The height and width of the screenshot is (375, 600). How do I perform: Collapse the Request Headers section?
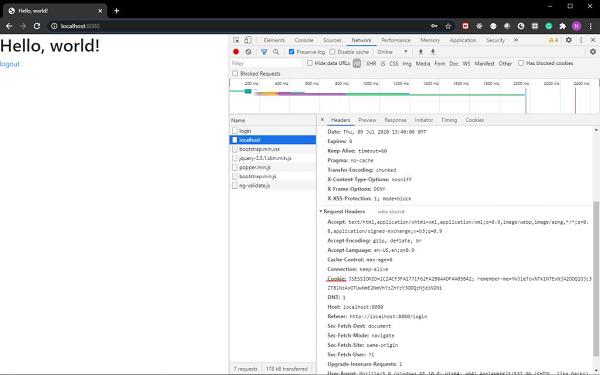321,211
